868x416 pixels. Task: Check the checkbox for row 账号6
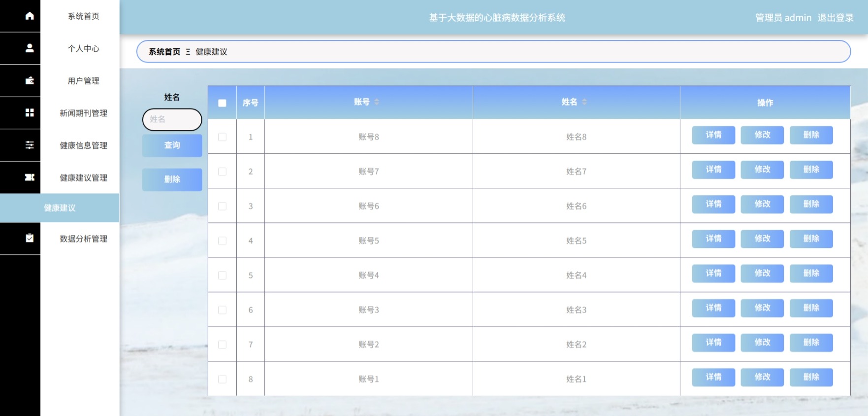222,206
